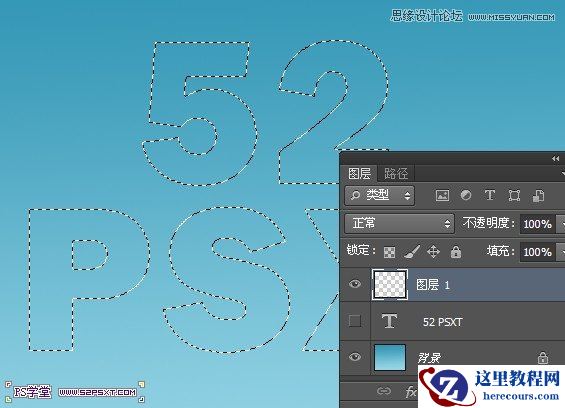Click the 不透明度 100% value field
Image resolution: width=565 pixels, height=408 pixels.
[538, 224]
